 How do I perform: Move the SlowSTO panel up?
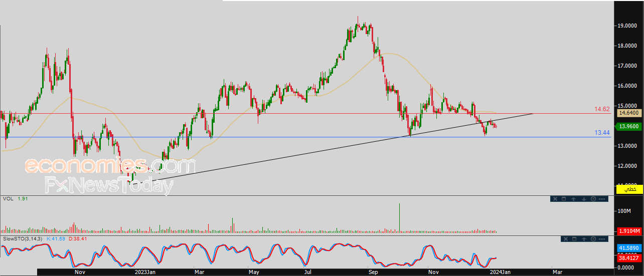584,239
